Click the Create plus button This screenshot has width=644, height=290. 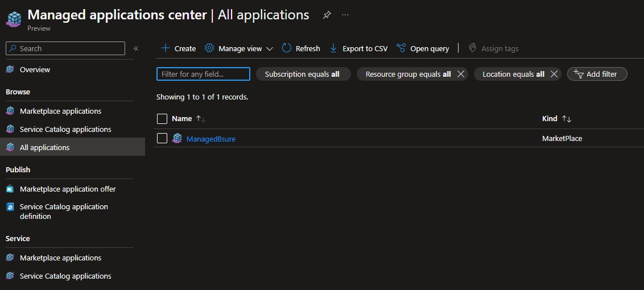coord(178,48)
